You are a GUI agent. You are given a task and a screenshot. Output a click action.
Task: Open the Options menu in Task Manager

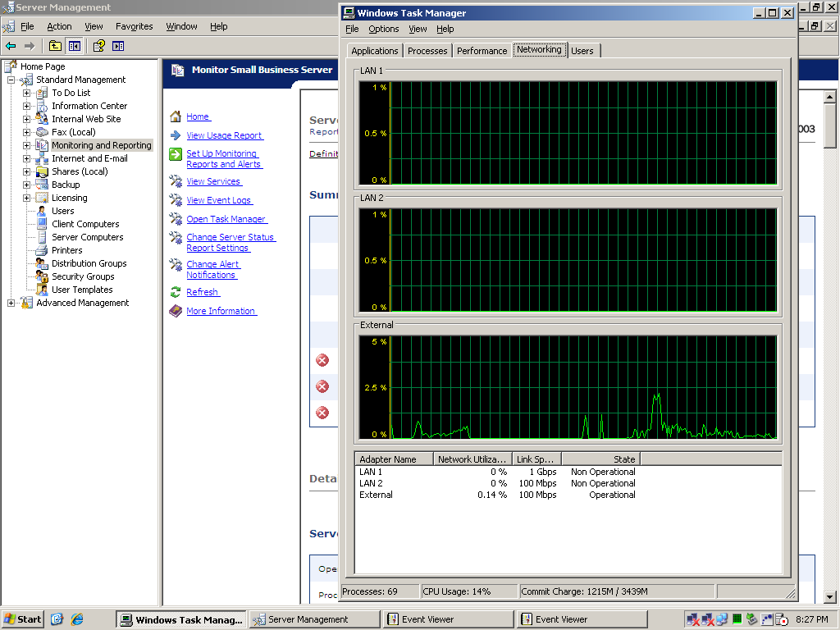(384, 29)
